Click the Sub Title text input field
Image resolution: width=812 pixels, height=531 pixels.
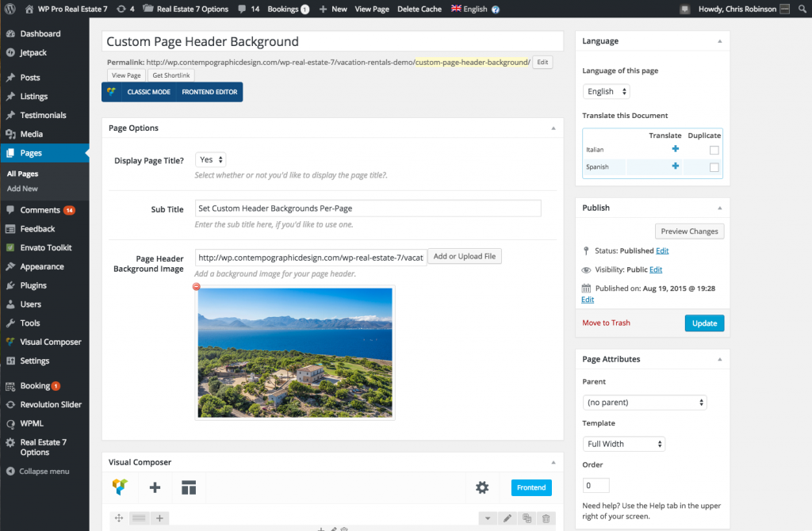(x=367, y=208)
